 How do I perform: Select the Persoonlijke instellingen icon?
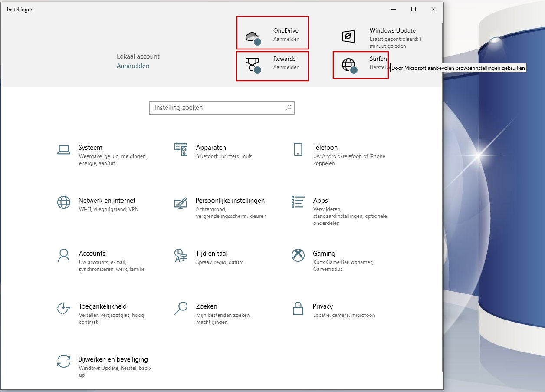[x=181, y=202]
